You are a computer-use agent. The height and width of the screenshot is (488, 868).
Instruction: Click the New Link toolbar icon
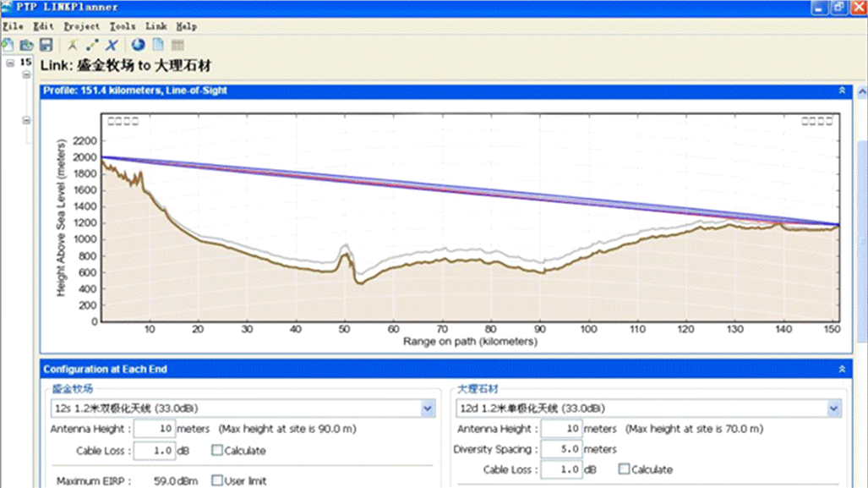pyautogui.click(x=92, y=45)
